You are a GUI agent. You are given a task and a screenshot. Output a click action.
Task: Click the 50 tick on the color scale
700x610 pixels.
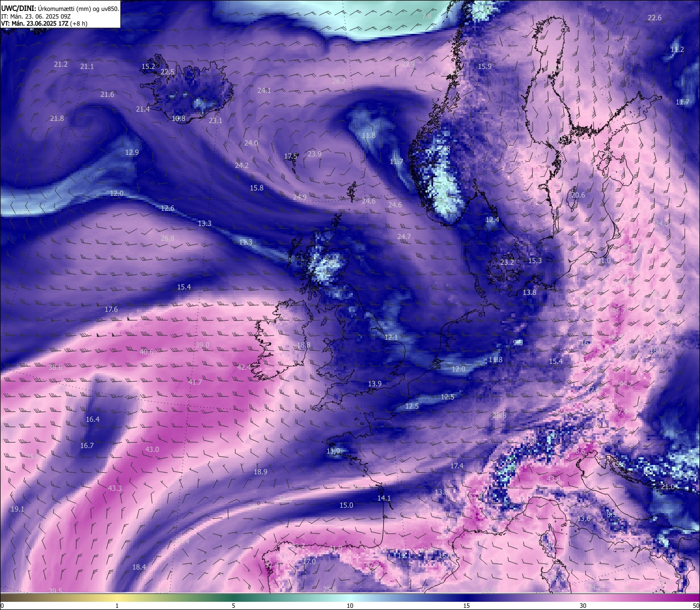click(695, 606)
